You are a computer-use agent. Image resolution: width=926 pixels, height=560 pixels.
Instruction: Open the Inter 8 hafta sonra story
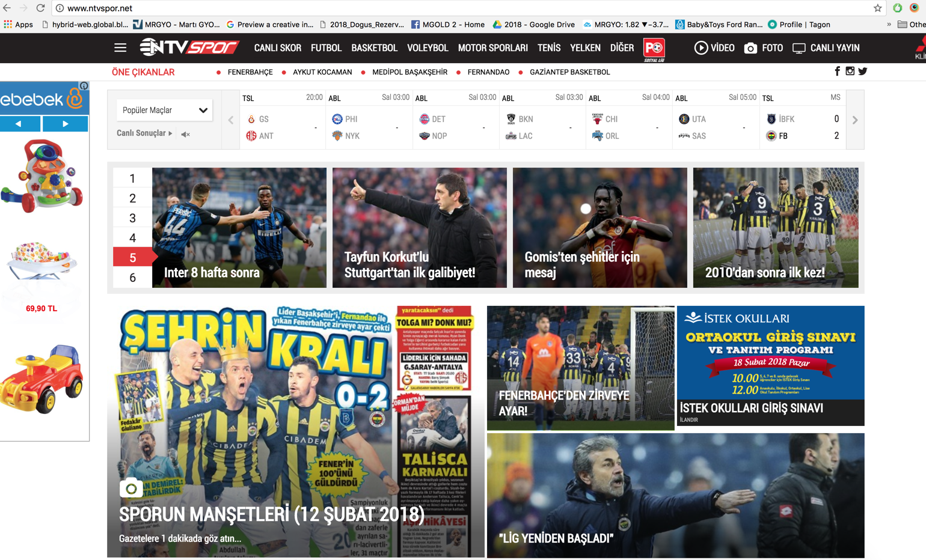coord(239,228)
